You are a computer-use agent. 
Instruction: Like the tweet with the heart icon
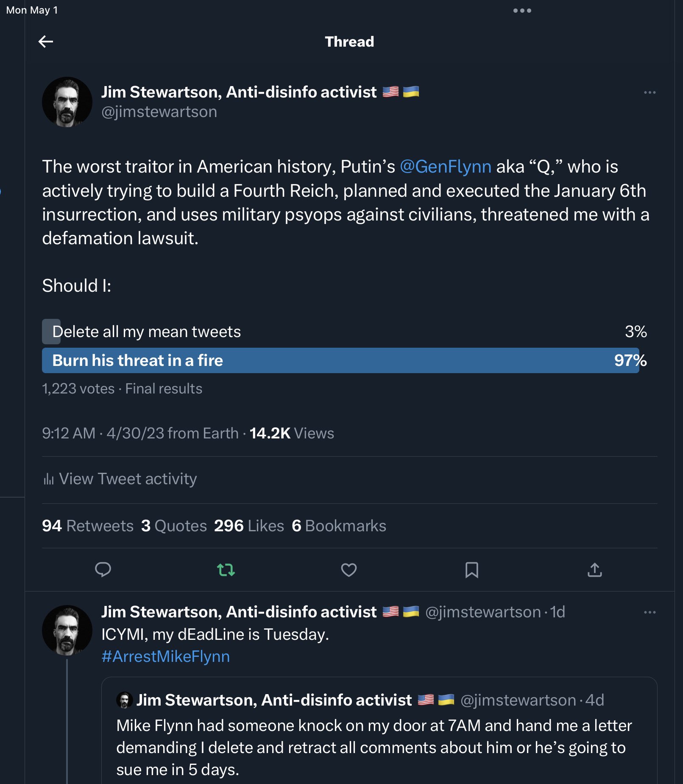click(x=349, y=569)
